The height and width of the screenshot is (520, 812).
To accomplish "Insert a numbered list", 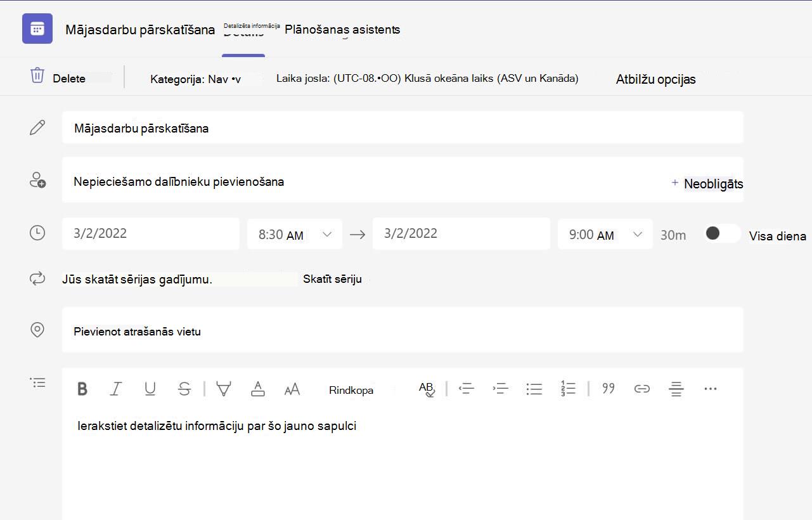I will [x=568, y=389].
